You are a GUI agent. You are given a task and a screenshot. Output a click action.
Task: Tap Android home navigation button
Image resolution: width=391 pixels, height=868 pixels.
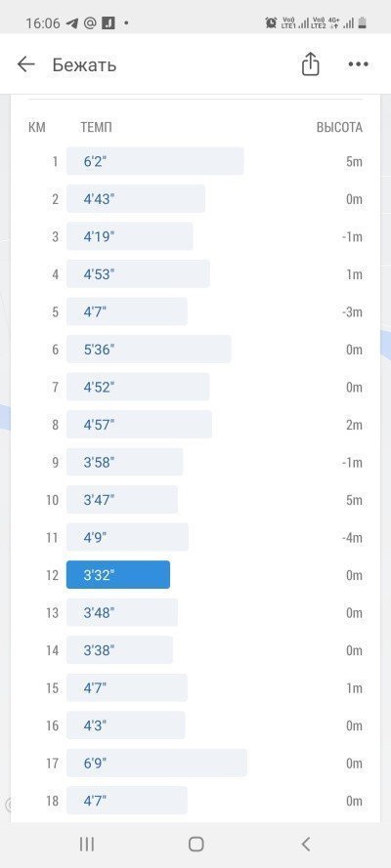196,844
